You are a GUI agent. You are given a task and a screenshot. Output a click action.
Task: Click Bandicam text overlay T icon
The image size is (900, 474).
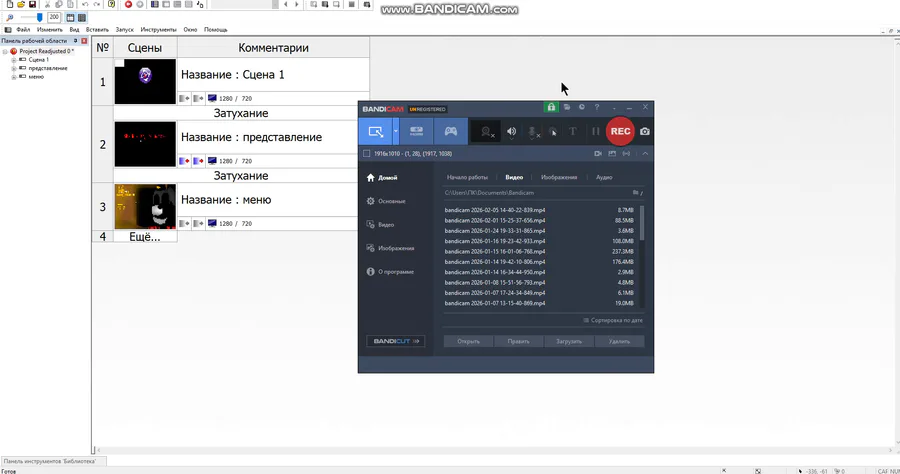click(x=572, y=131)
